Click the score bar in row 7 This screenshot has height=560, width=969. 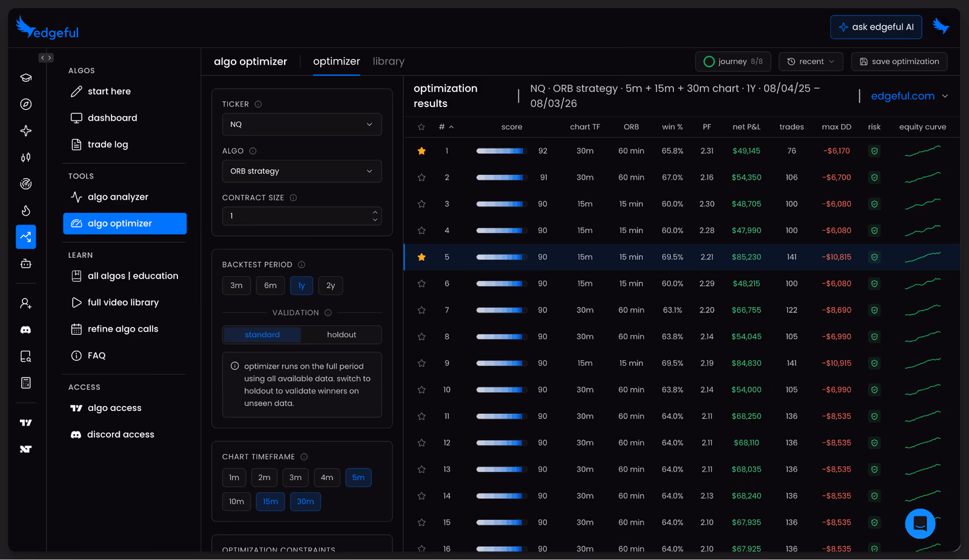tap(500, 310)
